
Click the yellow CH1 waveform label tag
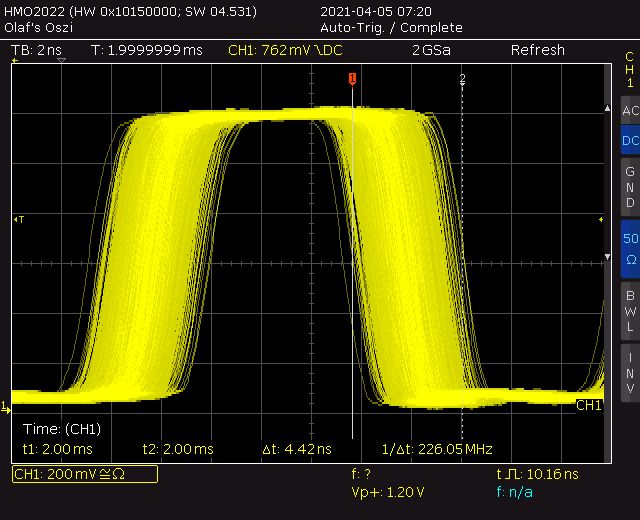[x=589, y=405]
